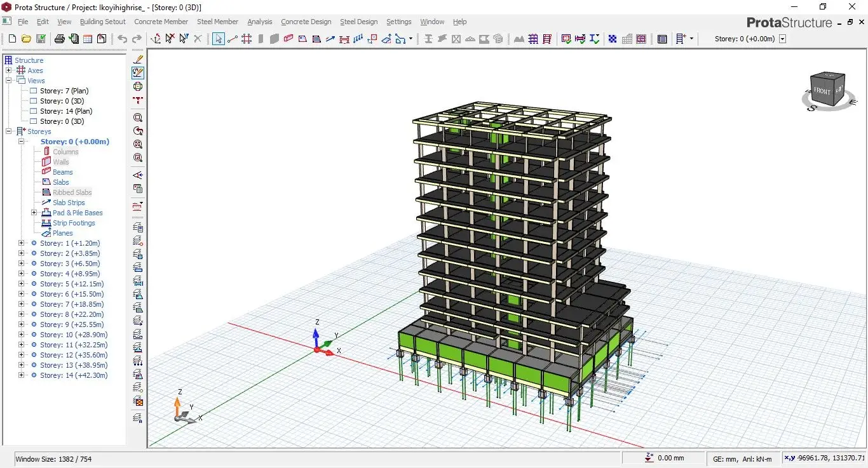868x468 pixels.
Task: Click the Print icon in toolbar
Action: 60,39
